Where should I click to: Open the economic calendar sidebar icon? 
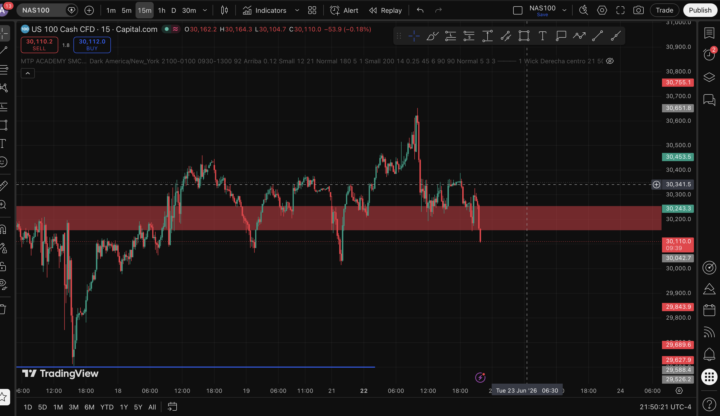point(709,310)
